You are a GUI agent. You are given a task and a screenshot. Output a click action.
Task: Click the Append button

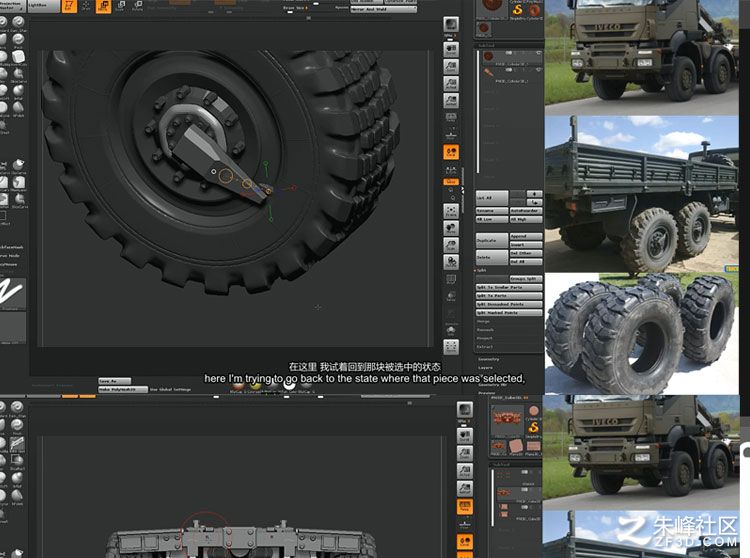click(526, 236)
